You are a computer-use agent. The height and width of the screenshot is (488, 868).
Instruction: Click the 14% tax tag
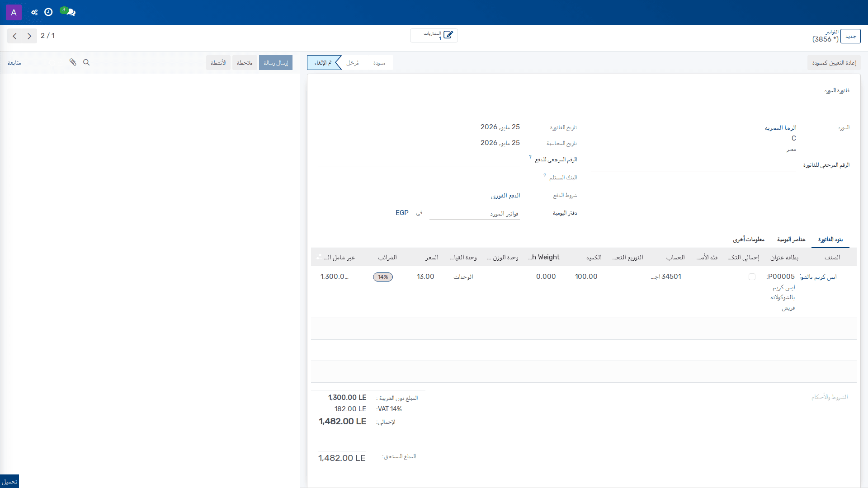tap(383, 277)
